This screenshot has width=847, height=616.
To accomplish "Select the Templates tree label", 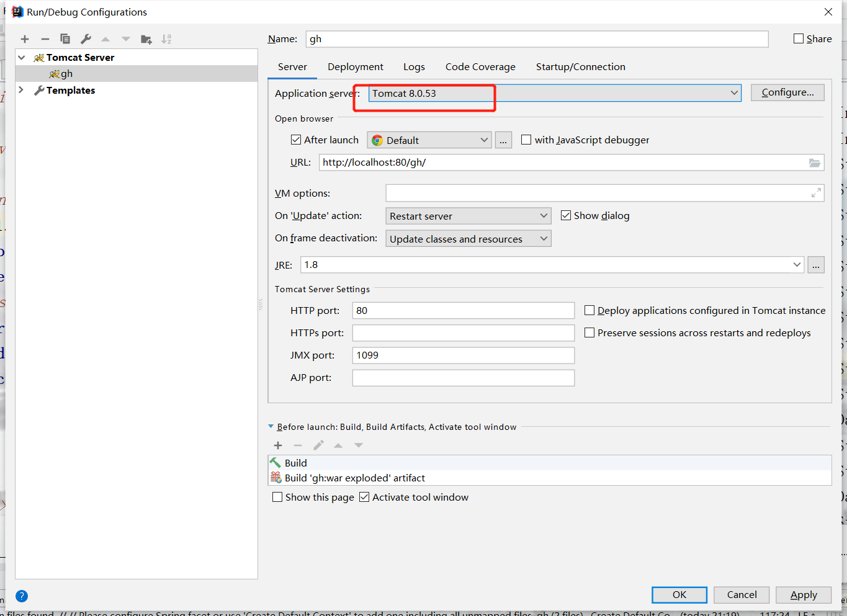I will click(x=71, y=91).
